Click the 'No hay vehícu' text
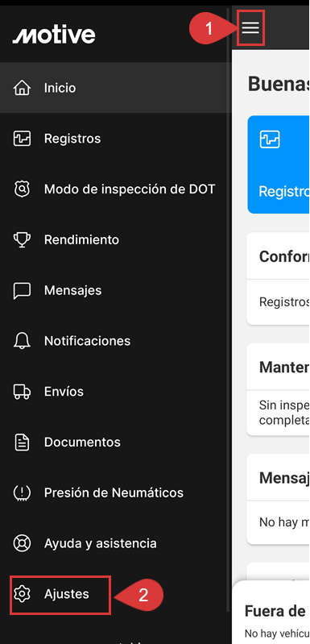This screenshot has height=644, width=310. click(277, 633)
